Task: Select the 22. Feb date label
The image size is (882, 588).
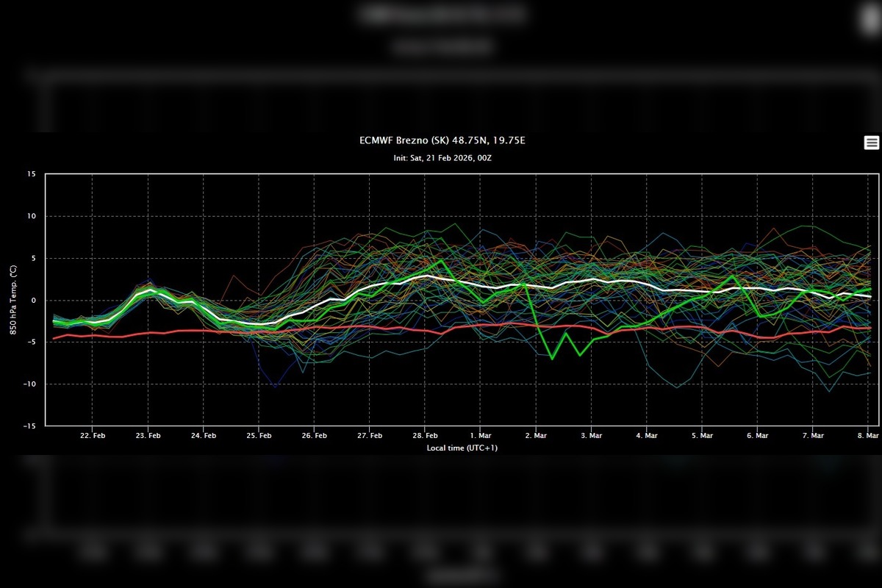Action: tap(92, 435)
